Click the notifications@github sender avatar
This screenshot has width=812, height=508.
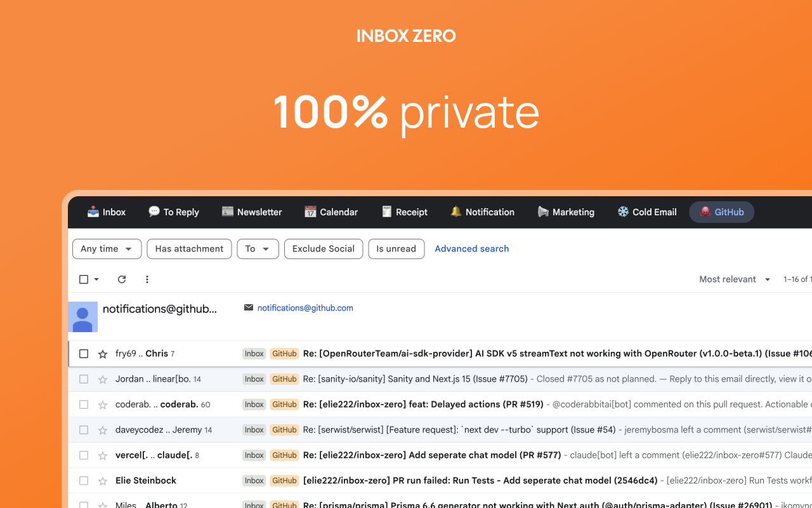[x=82, y=317]
